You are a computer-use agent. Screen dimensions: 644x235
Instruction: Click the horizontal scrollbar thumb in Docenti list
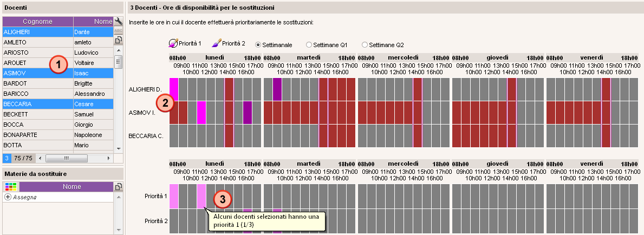[x=66, y=158]
